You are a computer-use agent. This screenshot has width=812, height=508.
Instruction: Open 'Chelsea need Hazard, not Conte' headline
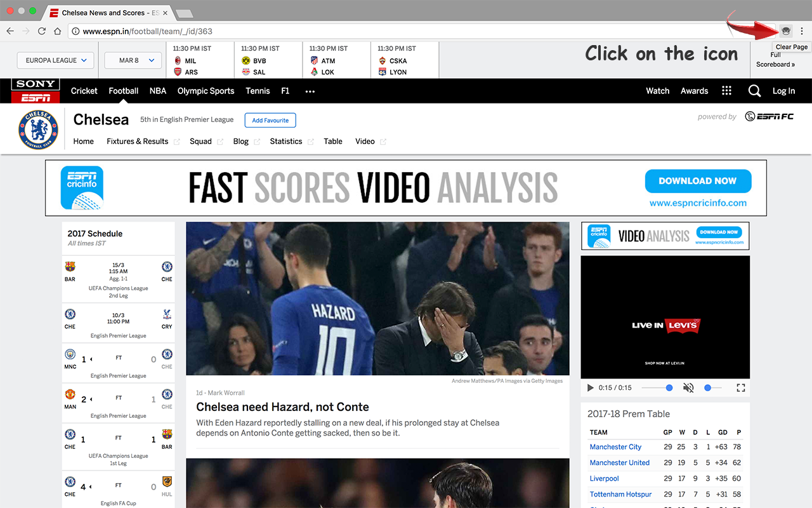click(x=282, y=407)
